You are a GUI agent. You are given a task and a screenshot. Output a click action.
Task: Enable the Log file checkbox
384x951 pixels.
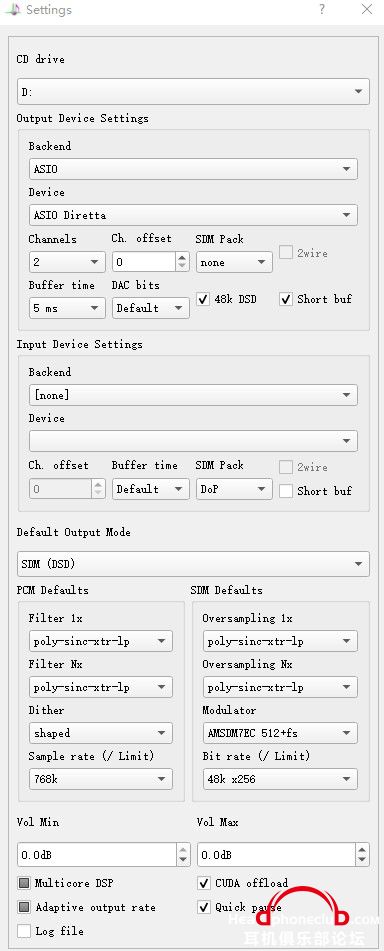tap(24, 931)
